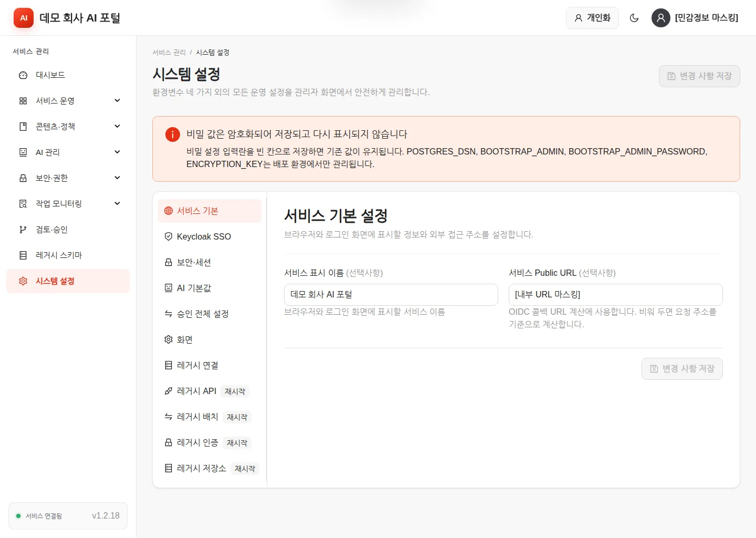Click the top 변경 사항 저장 button
The height and width of the screenshot is (538, 756).
tap(699, 76)
